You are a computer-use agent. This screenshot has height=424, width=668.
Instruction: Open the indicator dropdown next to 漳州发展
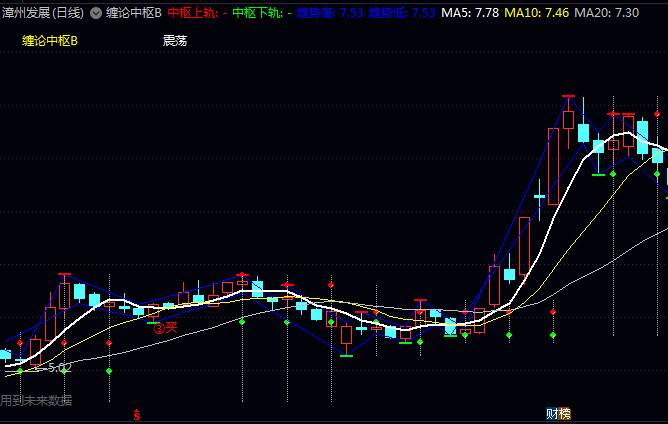point(96,13)
